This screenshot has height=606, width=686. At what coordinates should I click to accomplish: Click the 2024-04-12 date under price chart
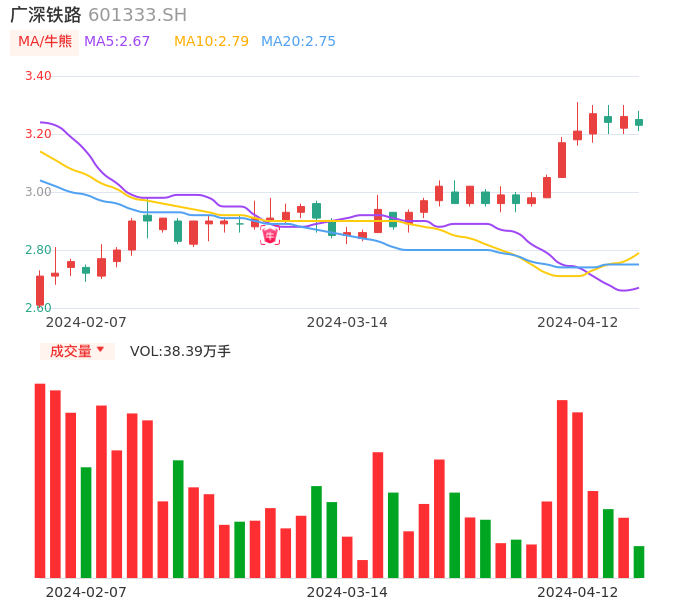click(x=578, y=322)
